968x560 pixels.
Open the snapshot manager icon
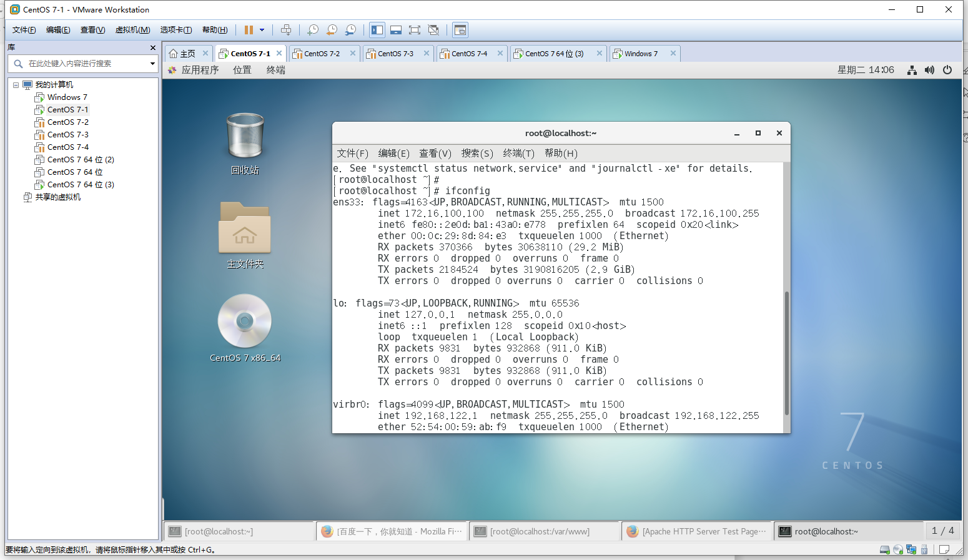pos(351,30)
